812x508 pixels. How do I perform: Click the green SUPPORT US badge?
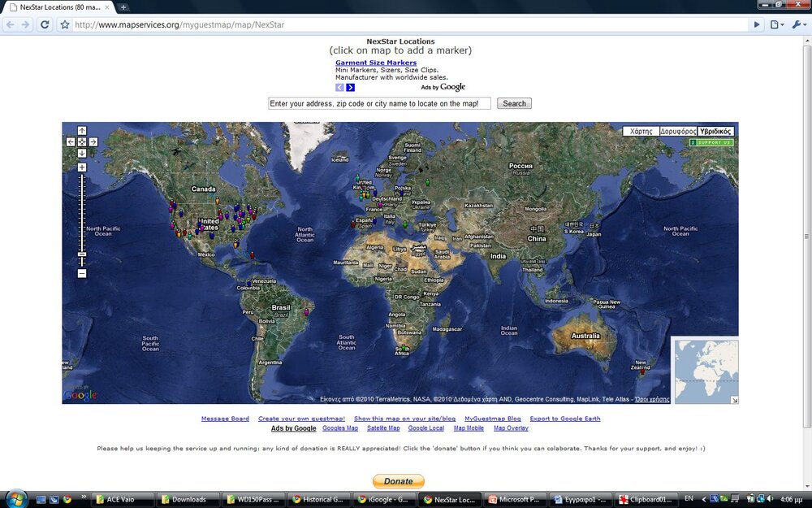[713, 142]
